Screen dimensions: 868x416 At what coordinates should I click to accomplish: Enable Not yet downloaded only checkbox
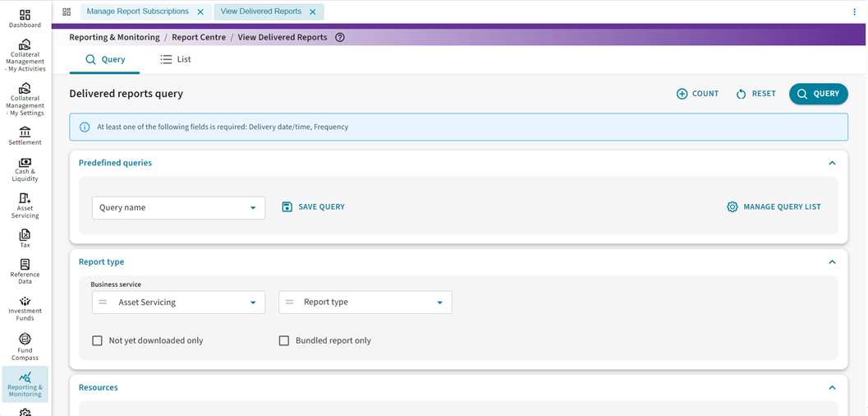click(x=97, y=340)
